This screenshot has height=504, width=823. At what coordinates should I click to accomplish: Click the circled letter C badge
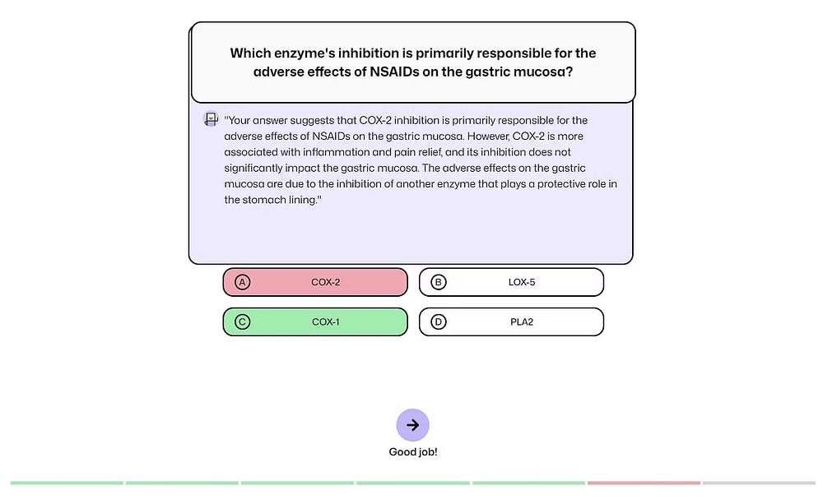click(x=242, y=322)
